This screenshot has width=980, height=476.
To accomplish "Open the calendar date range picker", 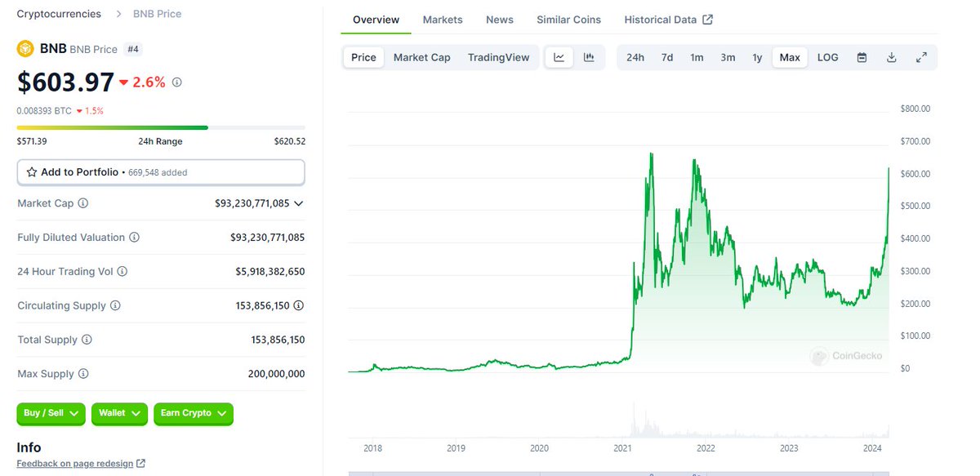I will pyautogui.click(x=862, y=57).
